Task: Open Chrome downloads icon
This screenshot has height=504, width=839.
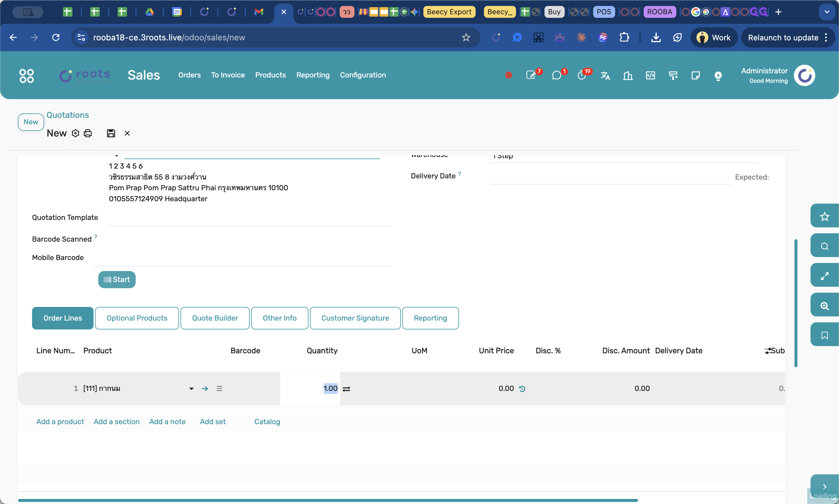Action: coord(656,38)
